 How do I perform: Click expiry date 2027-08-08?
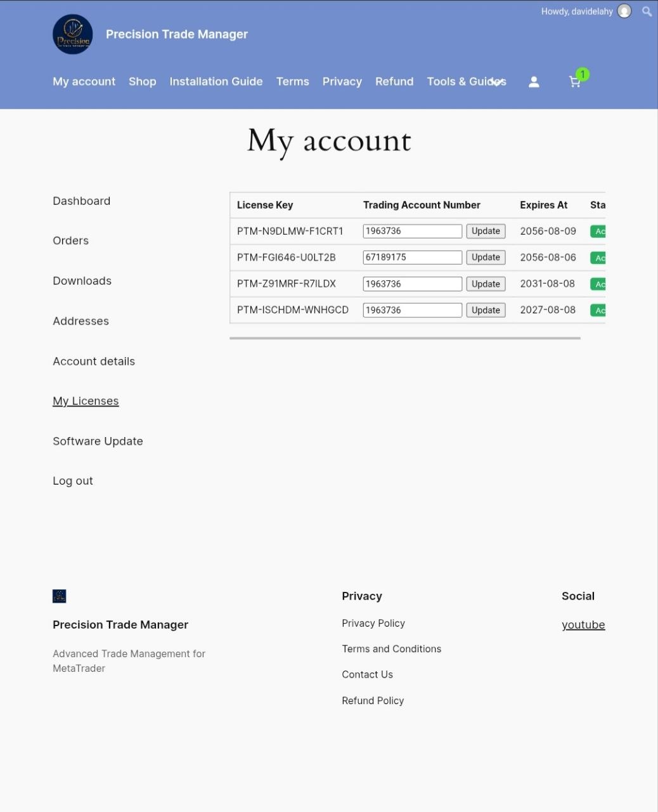(x=548, y=310)
